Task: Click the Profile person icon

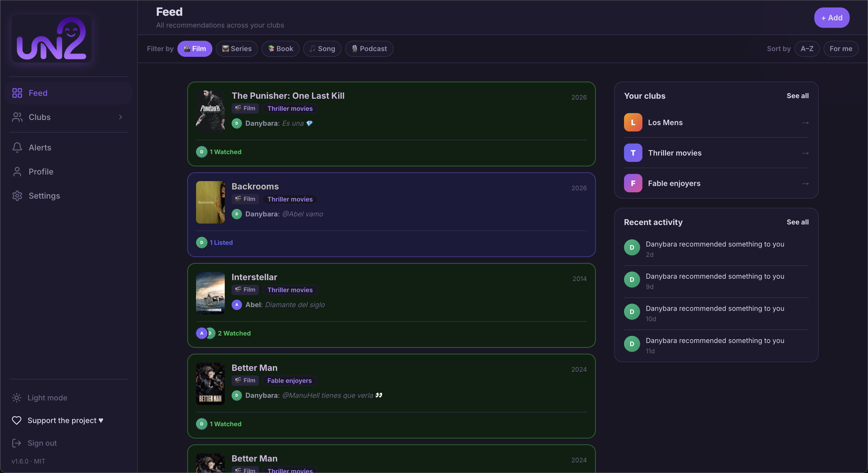Action: click(x=17, y=172)
